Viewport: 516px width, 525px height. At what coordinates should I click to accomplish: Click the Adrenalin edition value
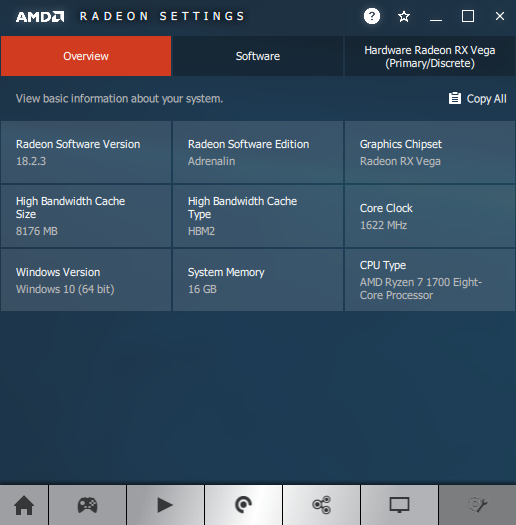click(x=211, y=161)
